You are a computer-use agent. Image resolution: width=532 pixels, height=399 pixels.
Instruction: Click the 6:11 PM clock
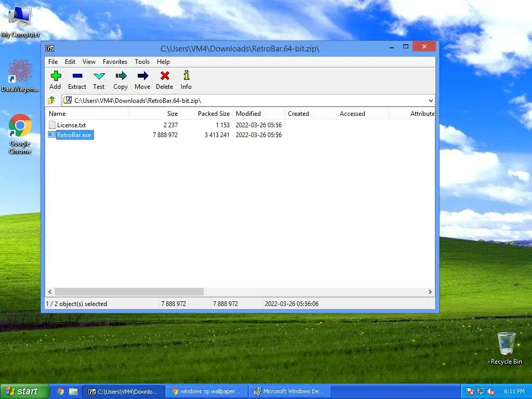click(514, 392)
